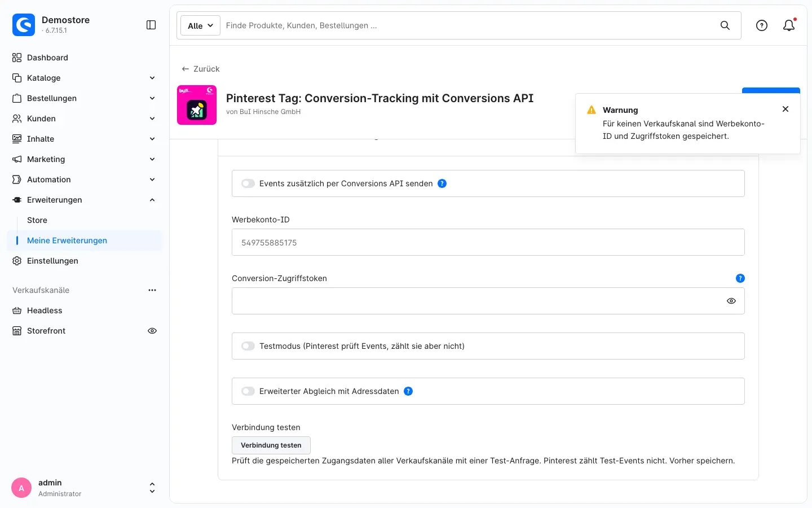Image resolution: width=812 pixels, height=508 pixels.
Task: Open Dashboard in the sidebar
Action: click(47, 58)
